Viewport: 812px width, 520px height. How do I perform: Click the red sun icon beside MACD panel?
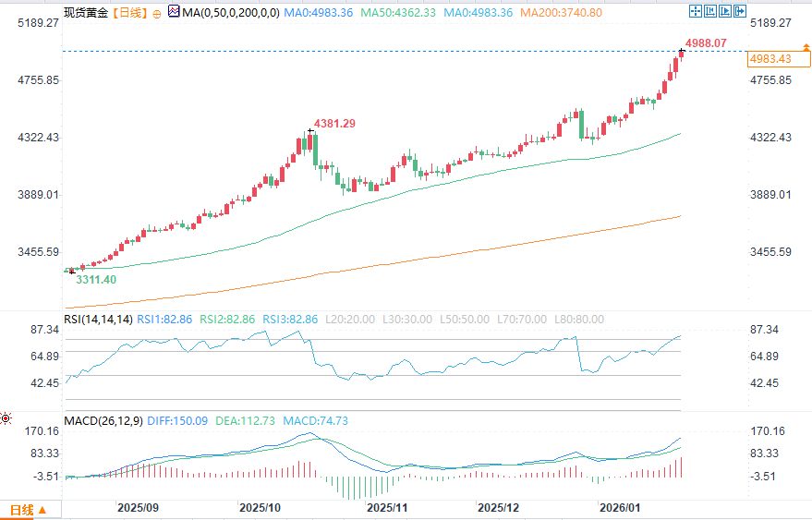6,418
